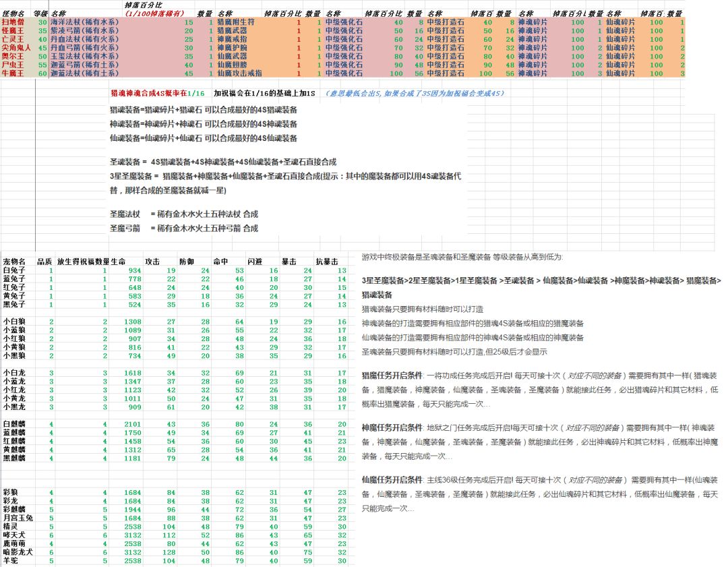Select the 牛魔王 monster cell

coord(13,73)
